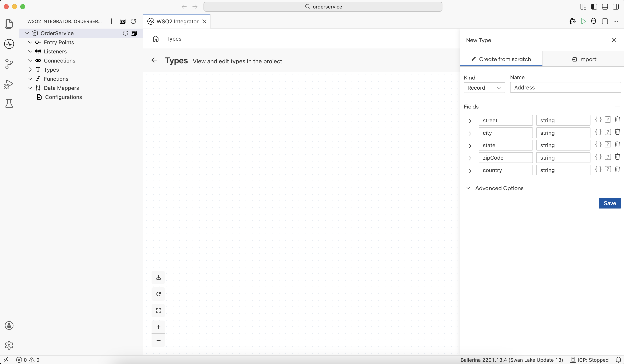
Task: Download the type diagram
Action: point(158,277)
